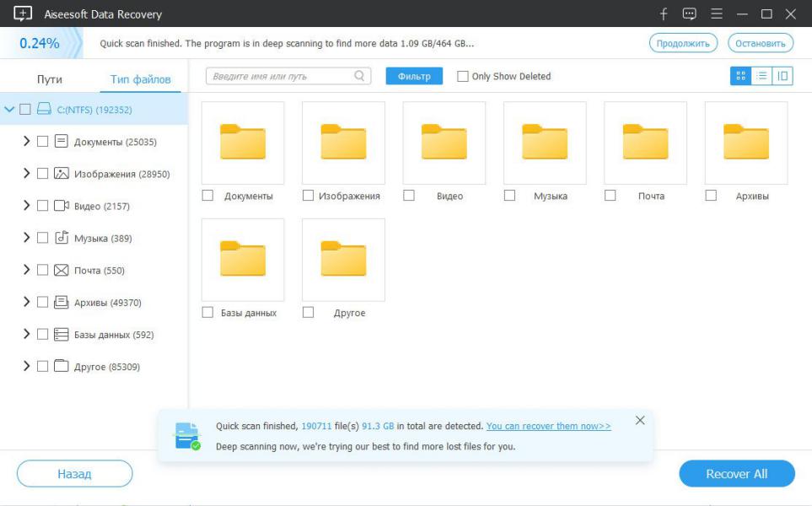812x506 pixels.
Task: Open the Документы folder thumbnail
Action: 242,143
